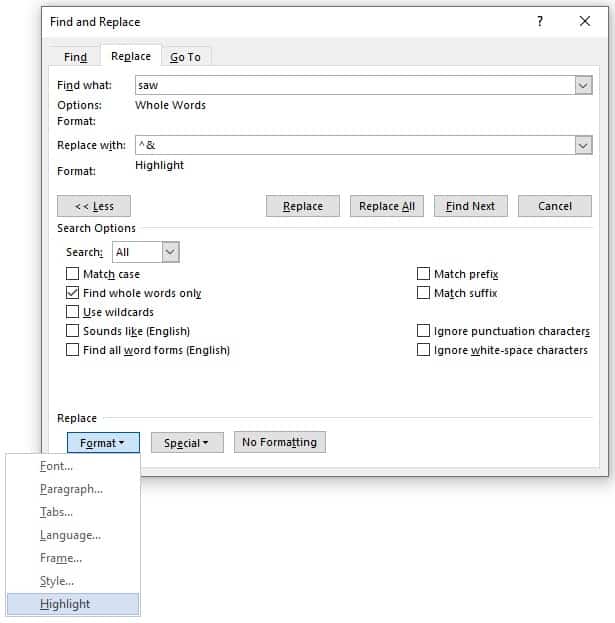This screenshot has width=615, height=623.
Task: Choose Paragraph... from the Format menu
Action: click(x=73, y=489)
